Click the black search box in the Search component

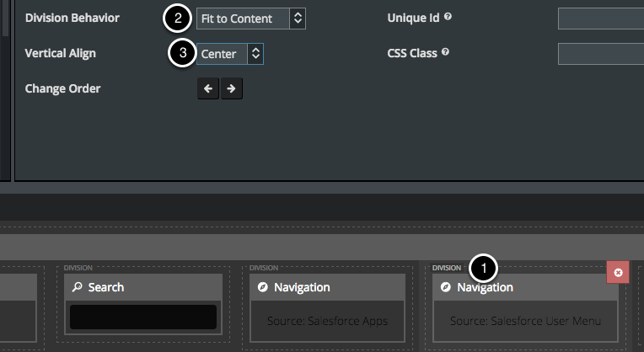143,317
